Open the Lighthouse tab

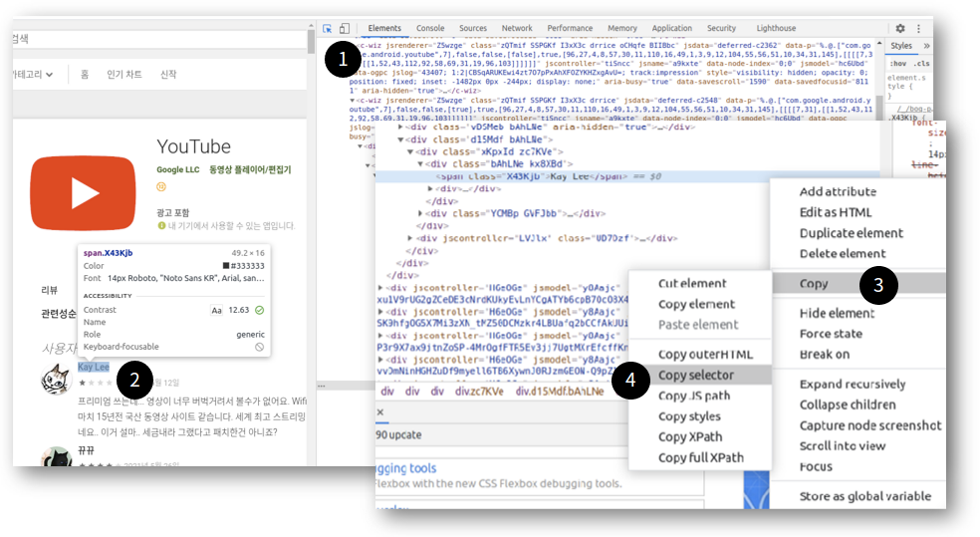(776, 28)
